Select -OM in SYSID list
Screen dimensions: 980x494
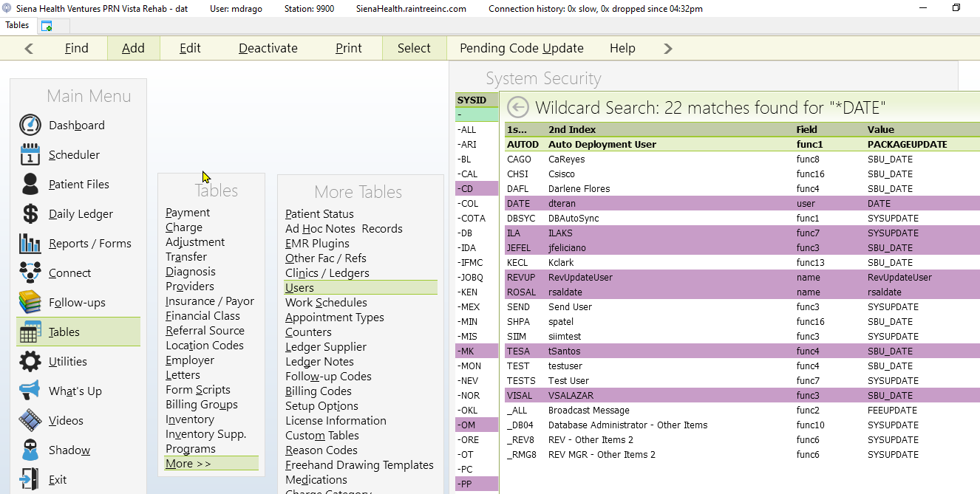[x=477, y=425]
